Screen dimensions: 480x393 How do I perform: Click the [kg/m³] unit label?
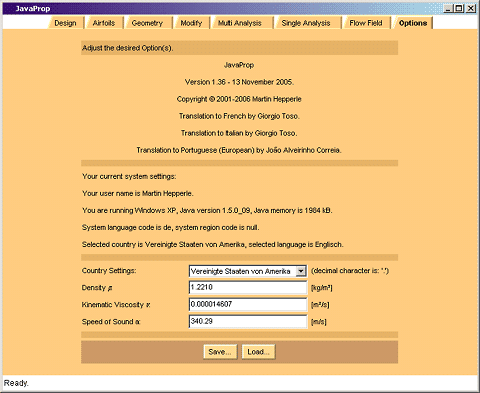click(x=322, y=288)
